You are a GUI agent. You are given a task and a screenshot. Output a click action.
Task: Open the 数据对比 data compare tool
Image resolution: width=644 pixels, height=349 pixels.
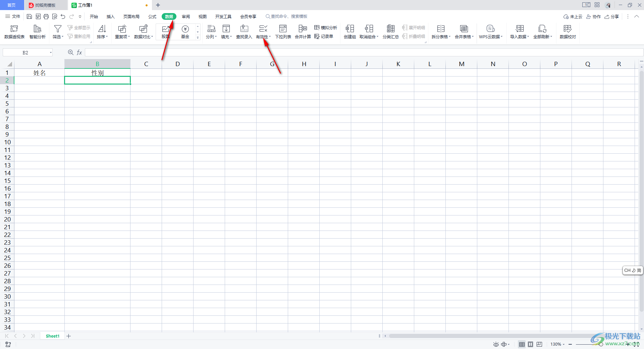143,32
